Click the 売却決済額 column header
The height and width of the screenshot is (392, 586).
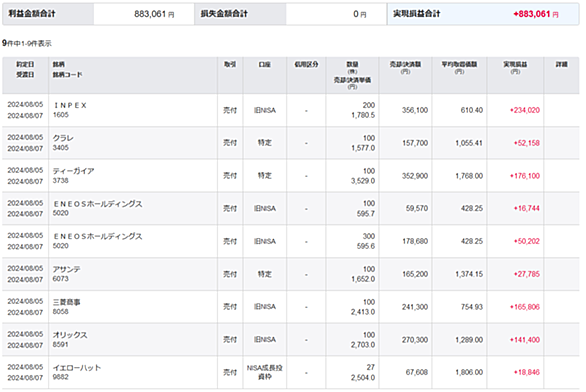[x=405, y=65]
